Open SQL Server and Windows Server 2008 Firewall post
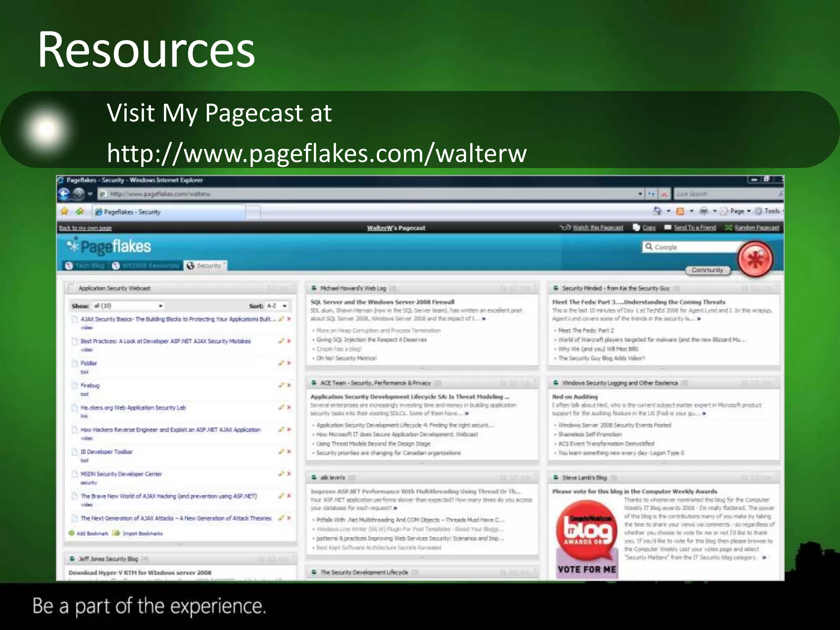The width and height of the screenshot is (840, 630). click(382, 302)
